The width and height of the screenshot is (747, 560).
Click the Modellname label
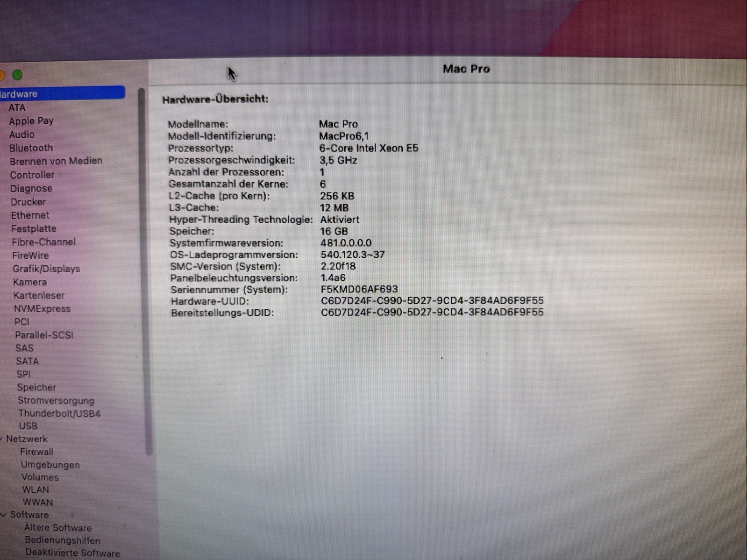pos(198,124)
